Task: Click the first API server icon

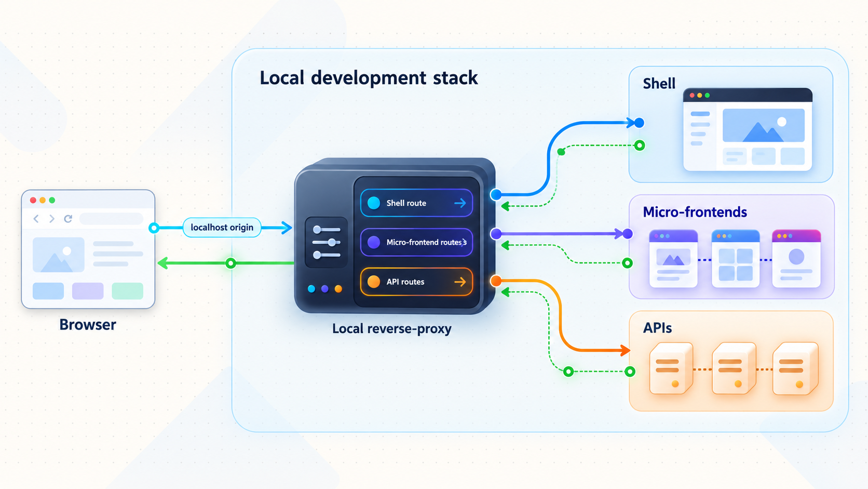Action: click(x=671, y=368)
